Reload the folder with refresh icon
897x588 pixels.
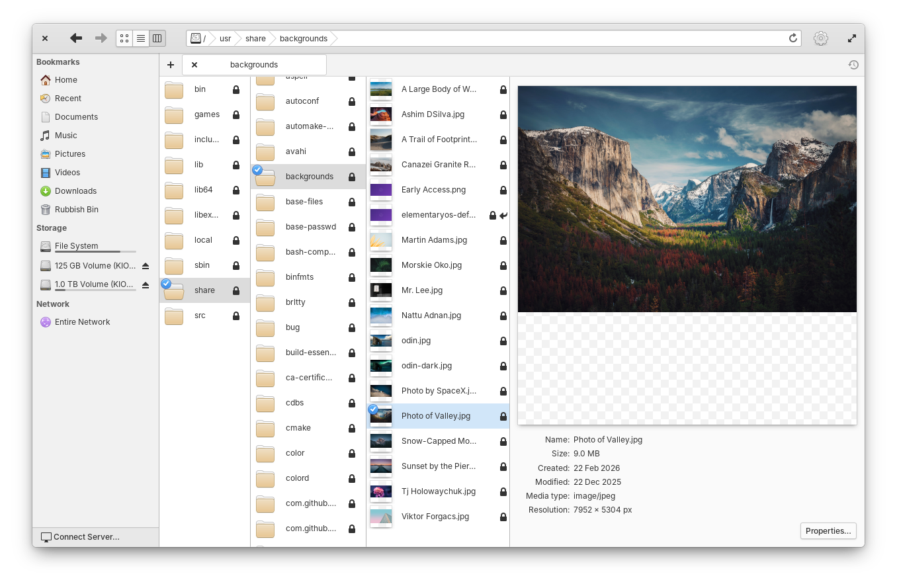[793, 38]
